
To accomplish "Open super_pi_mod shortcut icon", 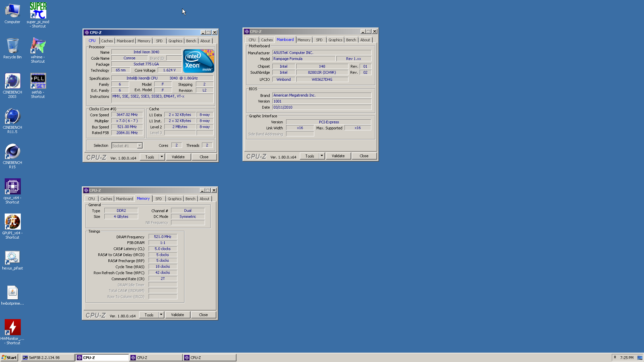I will pos(38,15).
